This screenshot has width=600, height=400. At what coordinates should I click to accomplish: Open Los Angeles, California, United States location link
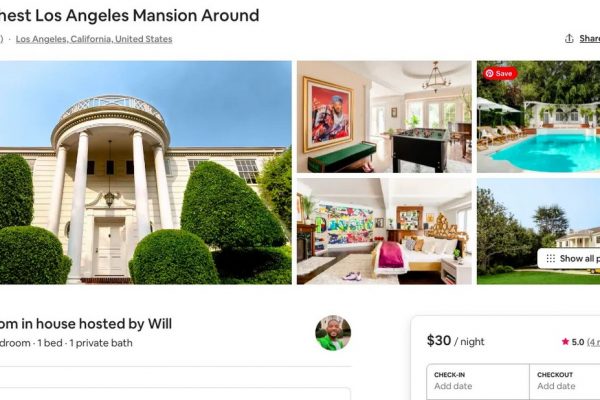(x=94, y=39)
